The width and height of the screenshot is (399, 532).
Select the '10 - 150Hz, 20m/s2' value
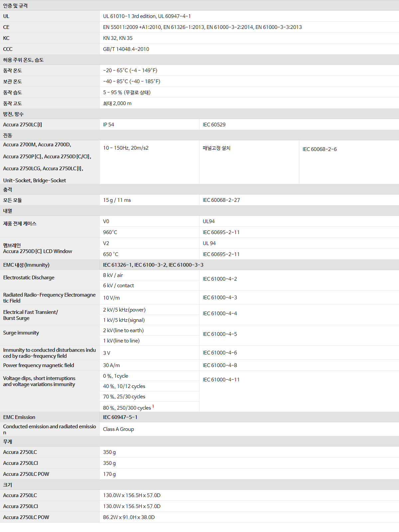tap(126, 148)
